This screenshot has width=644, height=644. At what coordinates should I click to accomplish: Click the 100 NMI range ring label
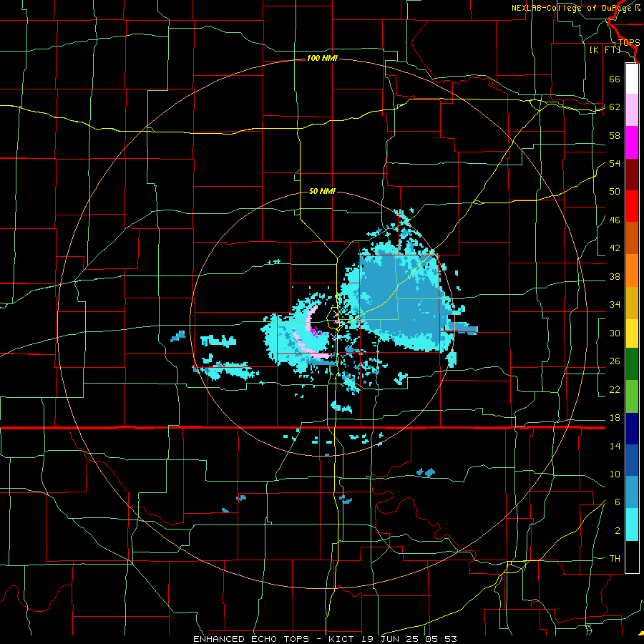click(322, 59)
